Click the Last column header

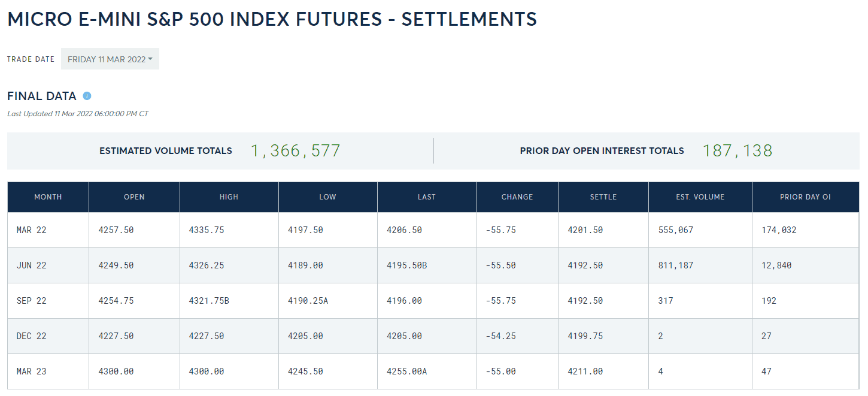tap(426, 197)
